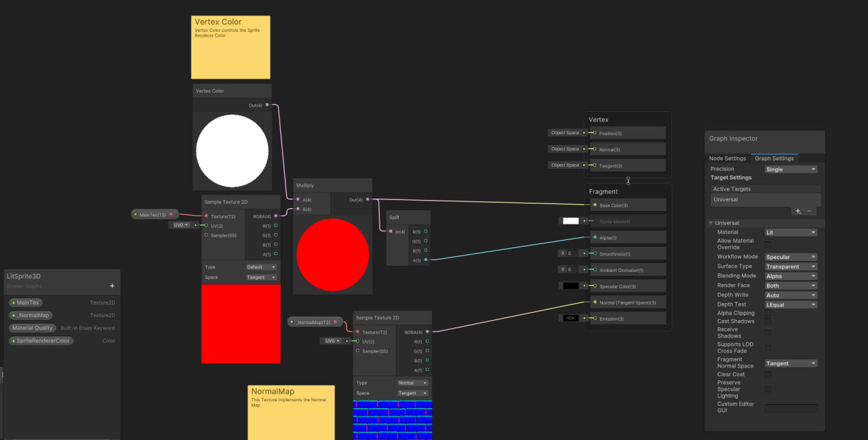The height and width of the screenshot is (440, 868).
Task: Click the minus icon to remove a target
Action: [x=809, y=211]
